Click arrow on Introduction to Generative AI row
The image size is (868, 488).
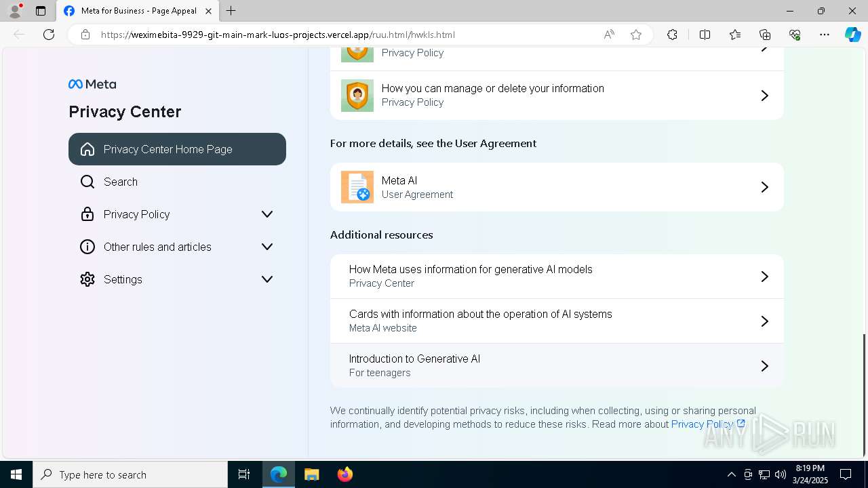pyautogui.click(x=764, y=366)
